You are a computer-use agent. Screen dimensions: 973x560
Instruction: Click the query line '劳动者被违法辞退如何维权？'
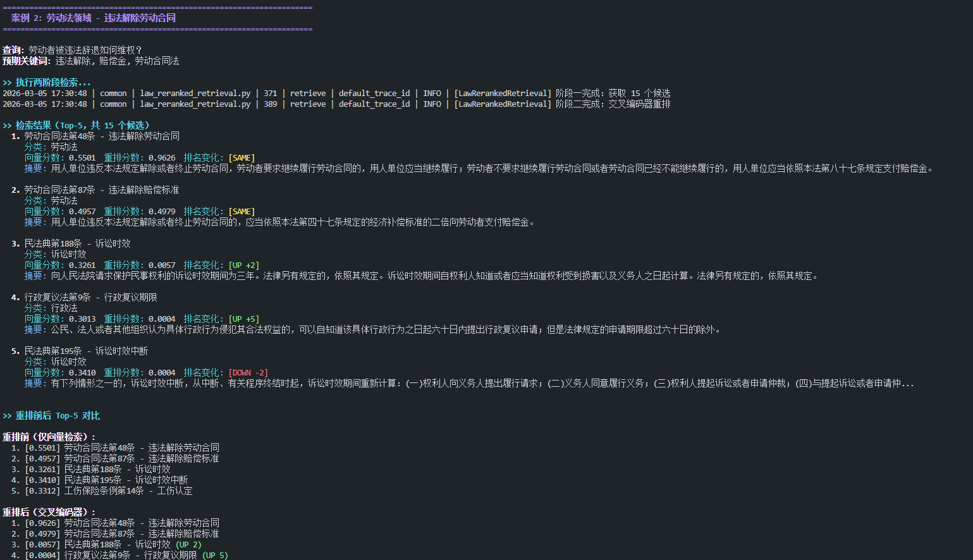[x=85, y=50]
